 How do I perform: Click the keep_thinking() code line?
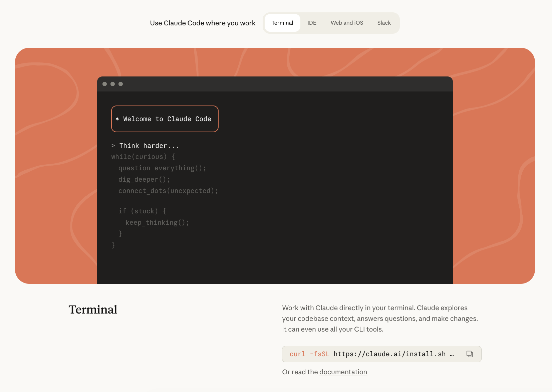coord(157,222)
